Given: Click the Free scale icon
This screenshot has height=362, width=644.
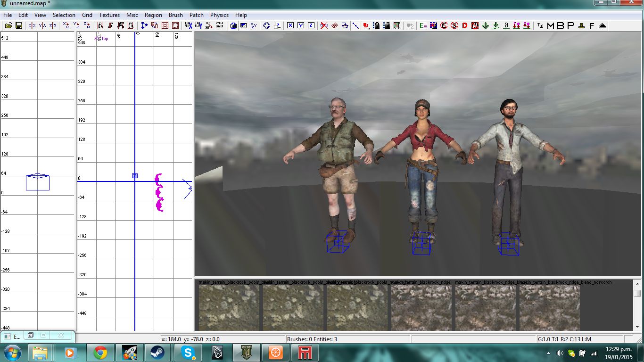Looking at the screenshot, I should coord(277,25).
